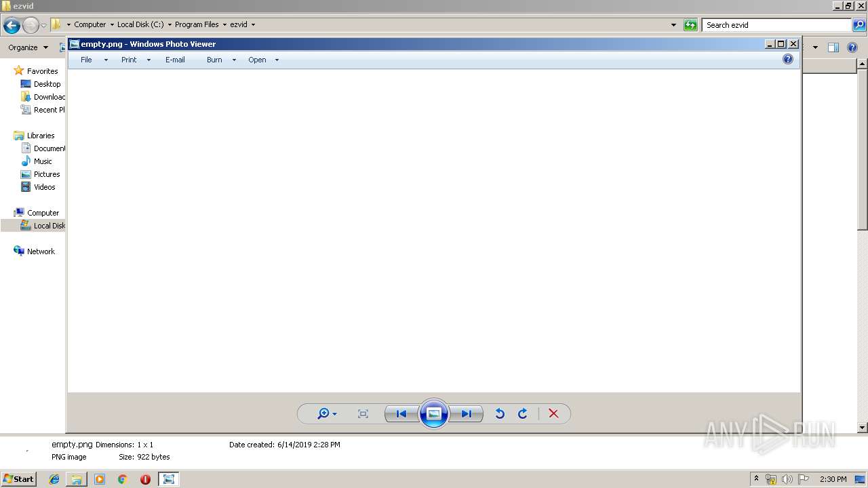This screenshot has width=868, height=488.
Task: Click the Search ezvid input field
Action: 776,25
